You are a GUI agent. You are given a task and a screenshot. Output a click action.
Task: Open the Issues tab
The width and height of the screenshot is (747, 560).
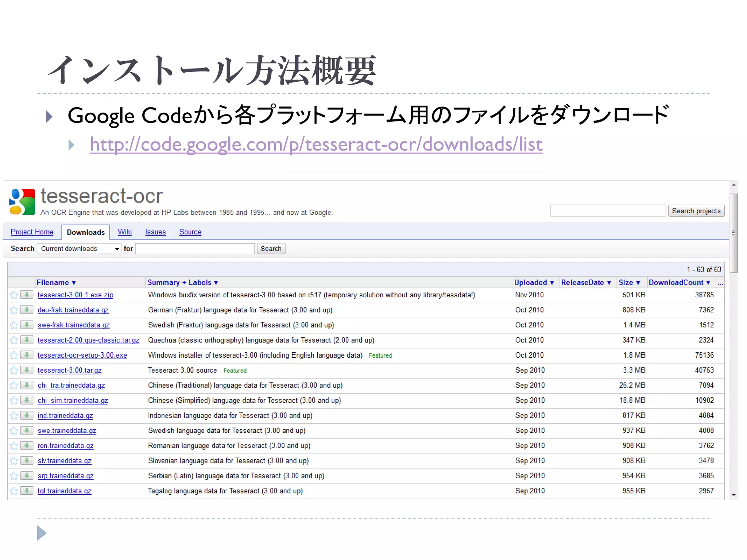155,232
